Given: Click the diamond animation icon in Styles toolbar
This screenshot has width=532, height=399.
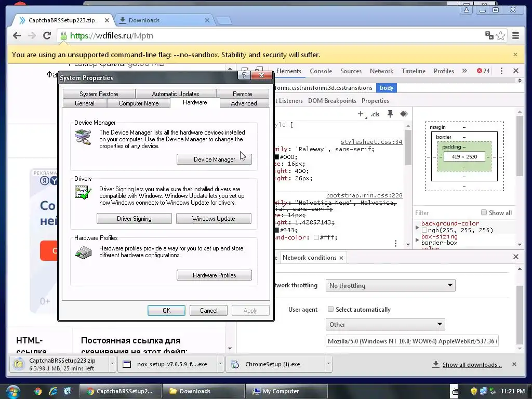Looking at the screenshot, I should 404,114.
